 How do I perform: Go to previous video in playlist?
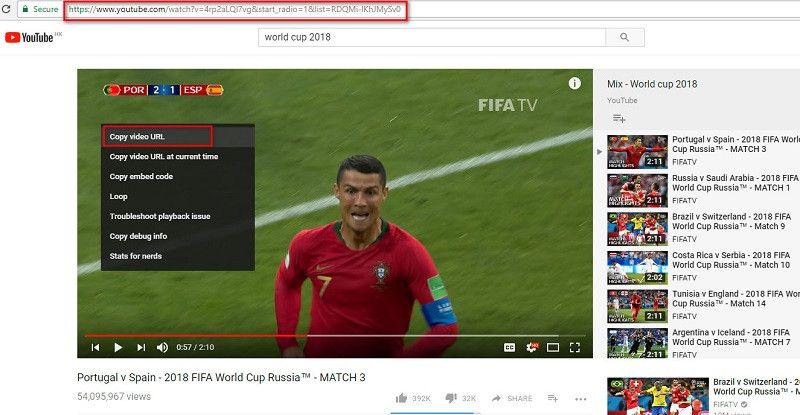95,348
